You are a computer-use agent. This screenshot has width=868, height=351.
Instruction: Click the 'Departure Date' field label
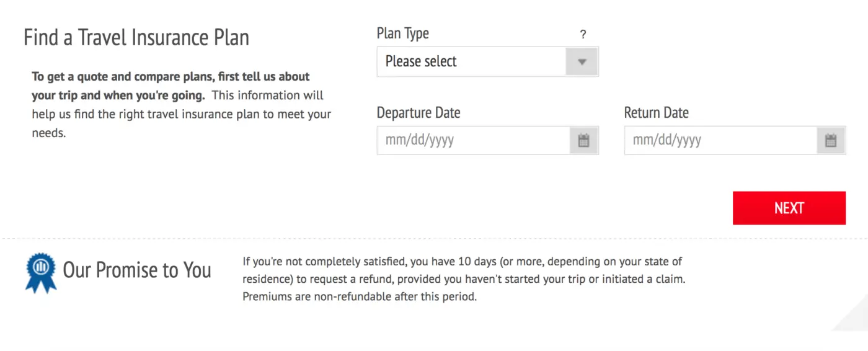[x=418, y=113]
